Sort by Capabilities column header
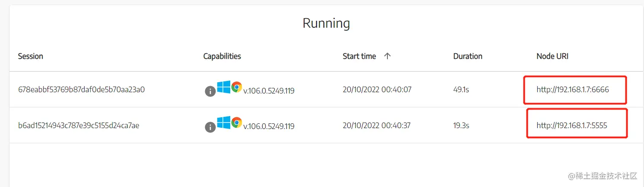The width and height of the screenshot is (644, 187). pos(222,56)
